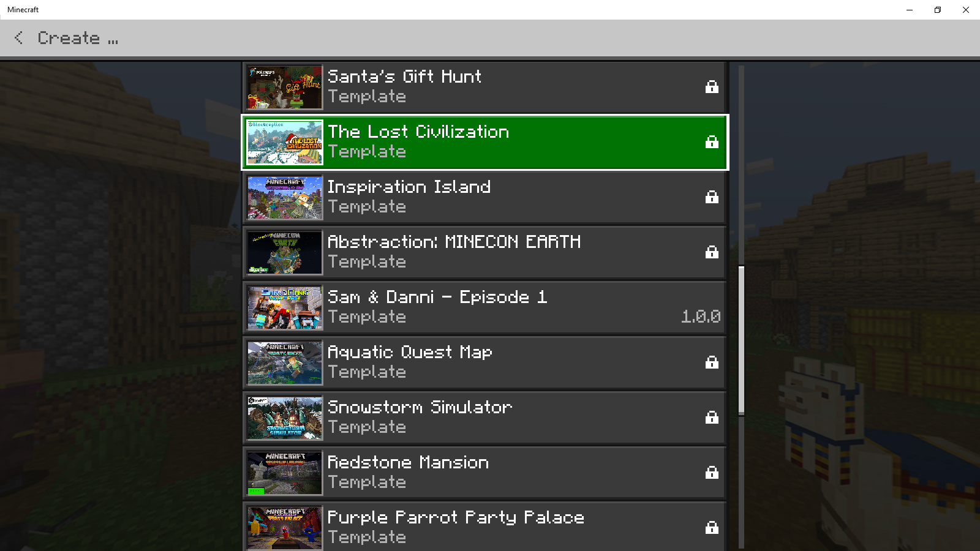980x551 pixels.
Task: Open the Aquatic Quest Map thumbnail
Action: (x=285, y=362)
